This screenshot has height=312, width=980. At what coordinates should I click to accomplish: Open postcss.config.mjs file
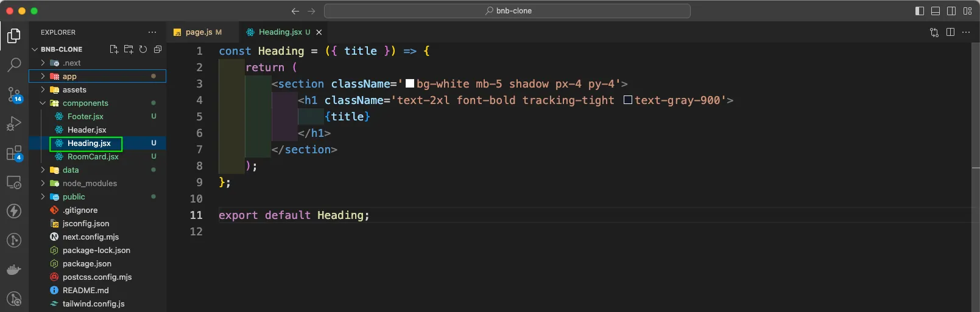point(97,277)
